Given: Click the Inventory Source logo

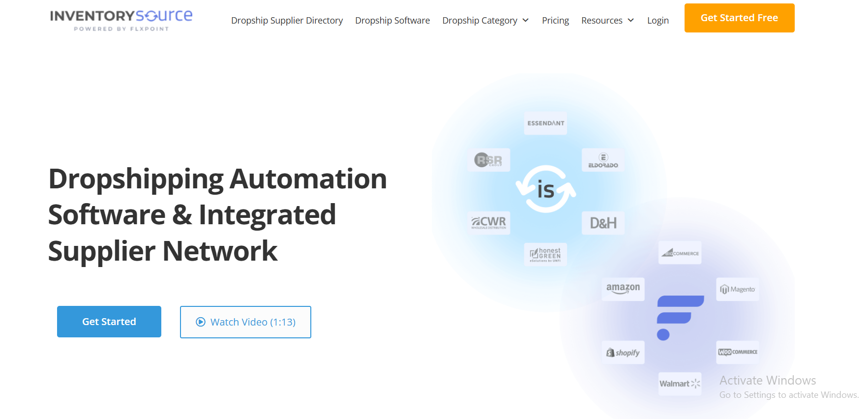Looking at the screenshot, I should coord(121,20).
